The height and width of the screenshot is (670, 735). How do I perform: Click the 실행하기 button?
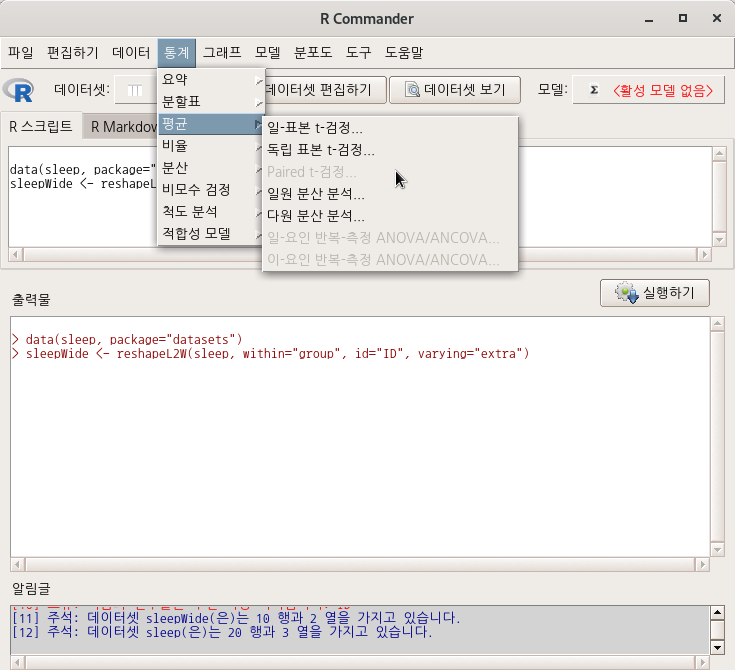click(654, 293)
